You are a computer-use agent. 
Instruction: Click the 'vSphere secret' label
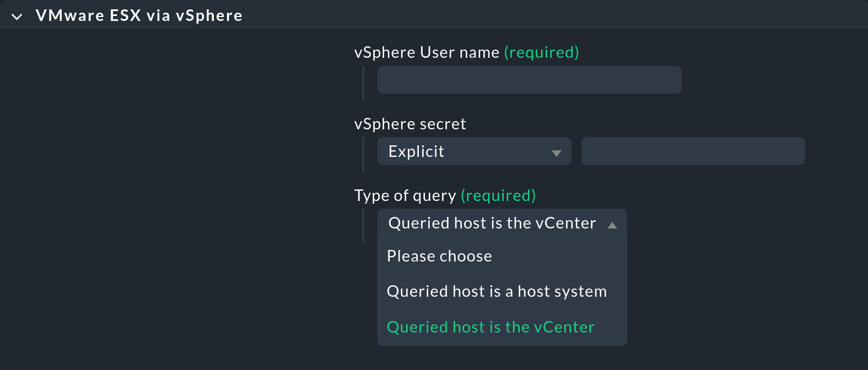click(x=410, y=124)
